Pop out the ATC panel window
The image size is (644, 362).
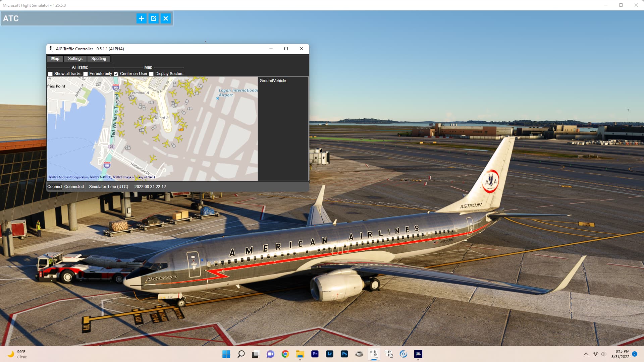pos(154,18)
